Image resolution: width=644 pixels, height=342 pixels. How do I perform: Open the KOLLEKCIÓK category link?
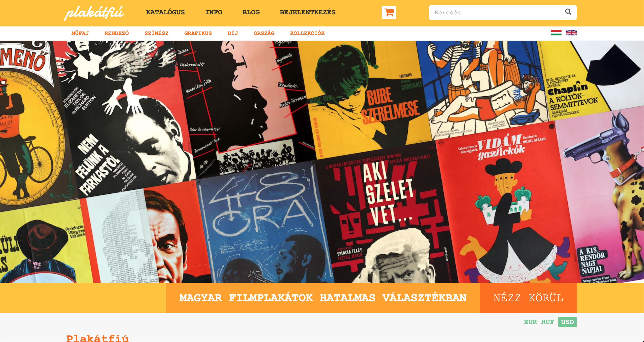pos(307,33)
